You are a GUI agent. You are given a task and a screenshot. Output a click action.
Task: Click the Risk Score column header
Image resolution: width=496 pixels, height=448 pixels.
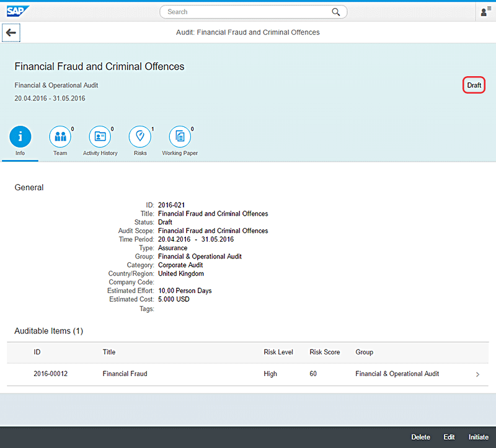pos(324,352)
